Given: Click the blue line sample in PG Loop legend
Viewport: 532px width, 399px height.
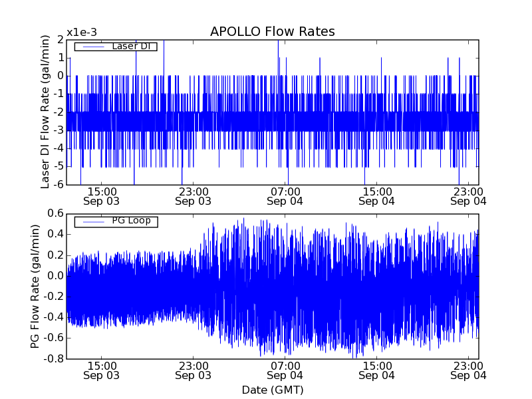Looking at the screenshot, I should (93, 222).
